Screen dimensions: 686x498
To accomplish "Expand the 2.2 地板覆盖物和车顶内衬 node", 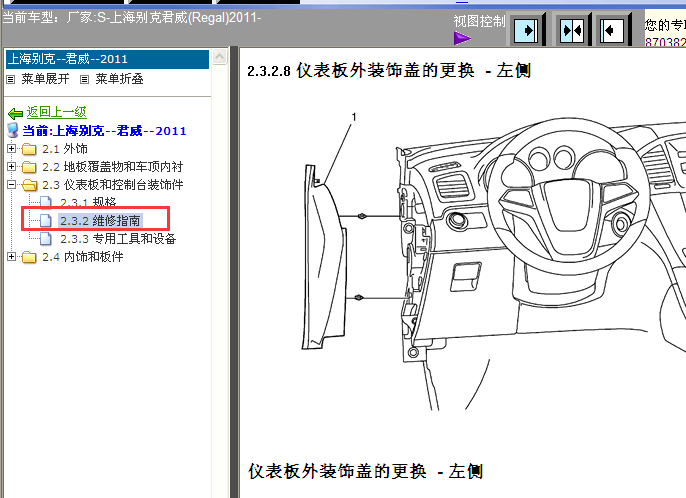I will click(x=11, y=167).
